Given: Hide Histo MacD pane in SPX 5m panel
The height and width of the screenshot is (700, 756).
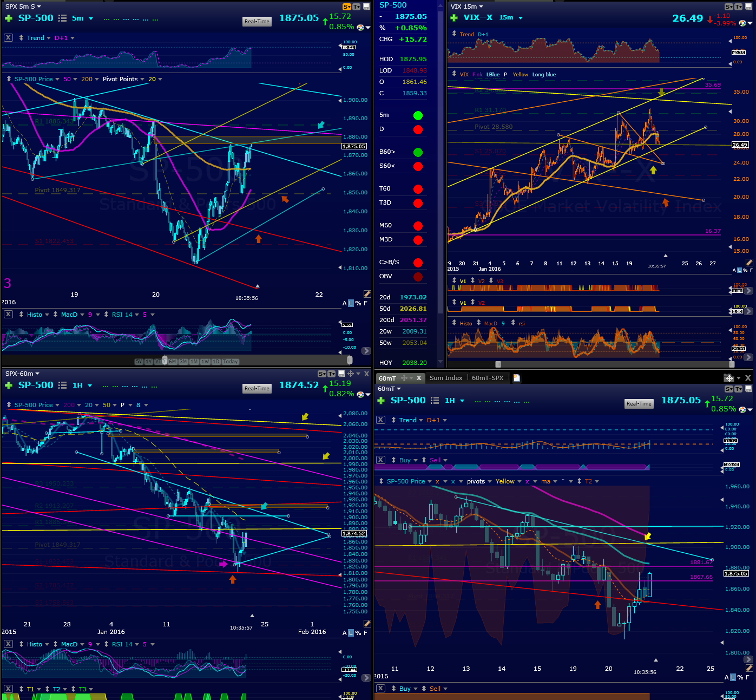Looking at the screenshot, I should pyautogui.click(x=8, y=315).
